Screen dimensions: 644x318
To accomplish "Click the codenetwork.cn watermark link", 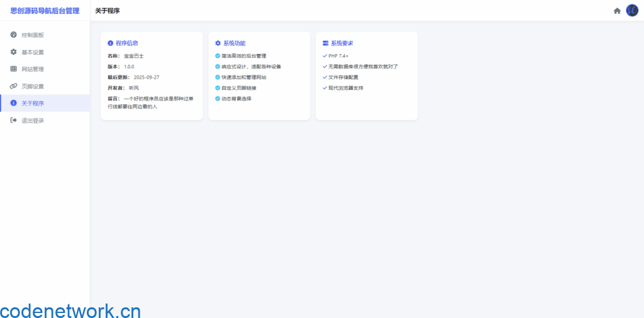I will (x=70, y=310).
